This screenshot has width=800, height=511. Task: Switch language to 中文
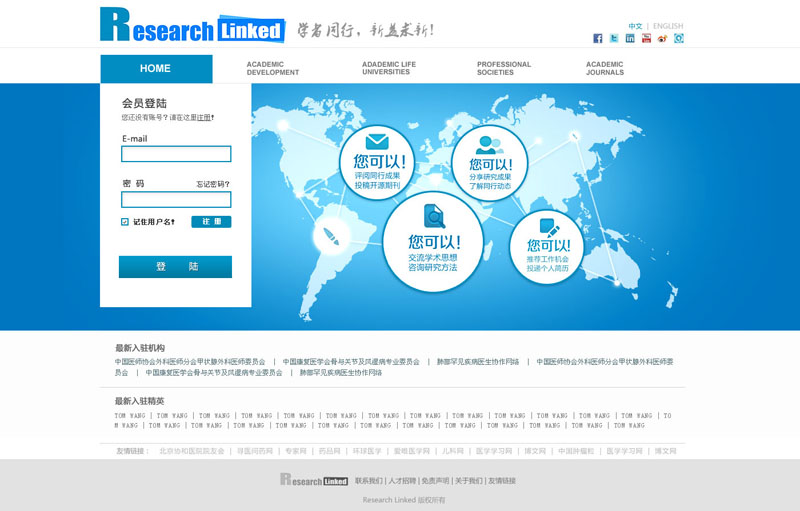(635, 26)
